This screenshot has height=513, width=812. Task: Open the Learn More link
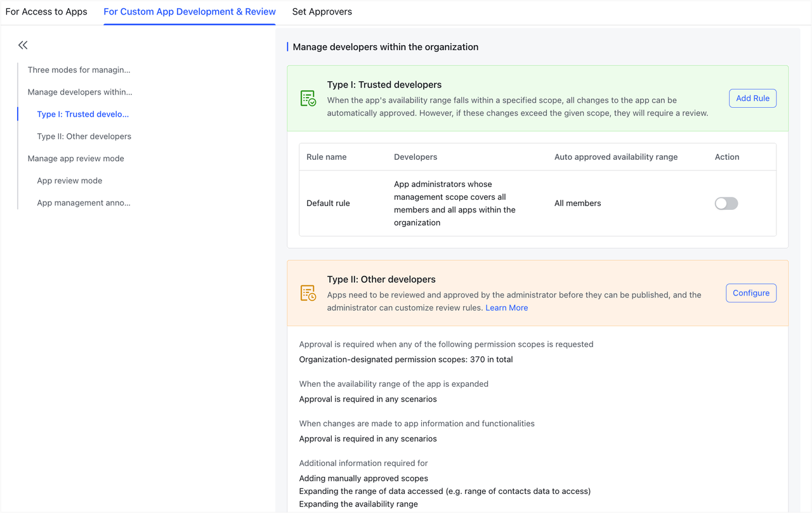pyautogui.click(x=507, y=308)
